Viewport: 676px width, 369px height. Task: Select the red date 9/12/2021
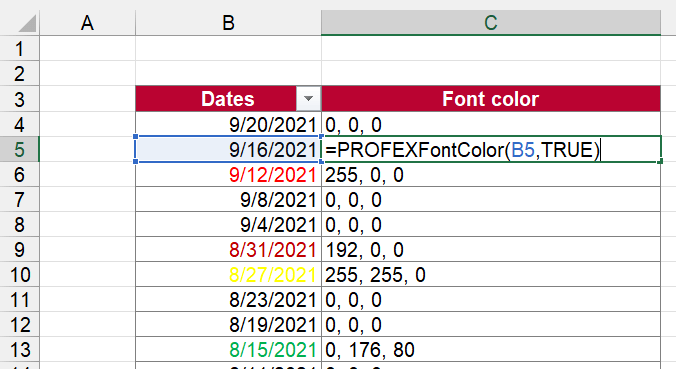pos(228,174)
